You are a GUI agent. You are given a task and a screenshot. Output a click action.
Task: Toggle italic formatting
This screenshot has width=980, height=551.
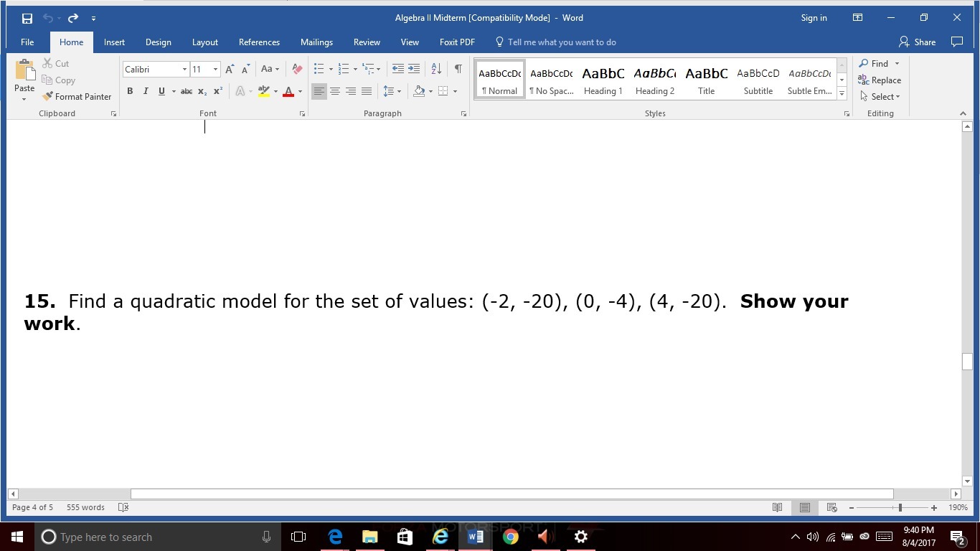pos(146,91)
